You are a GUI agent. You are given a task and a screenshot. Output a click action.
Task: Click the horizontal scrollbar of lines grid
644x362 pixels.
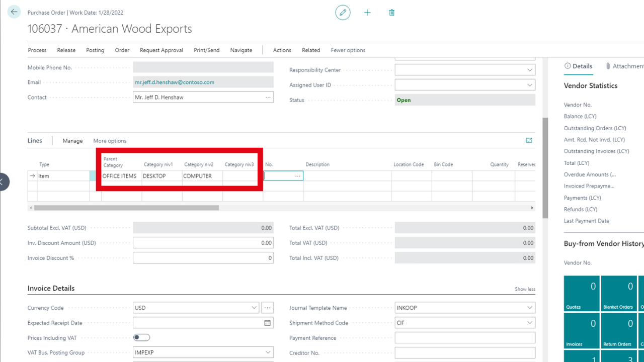click(126, 208)
